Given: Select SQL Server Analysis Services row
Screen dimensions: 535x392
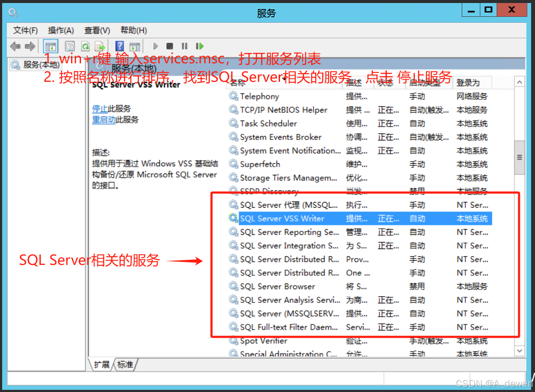Looking at the screenshot, I should point(360,300).
